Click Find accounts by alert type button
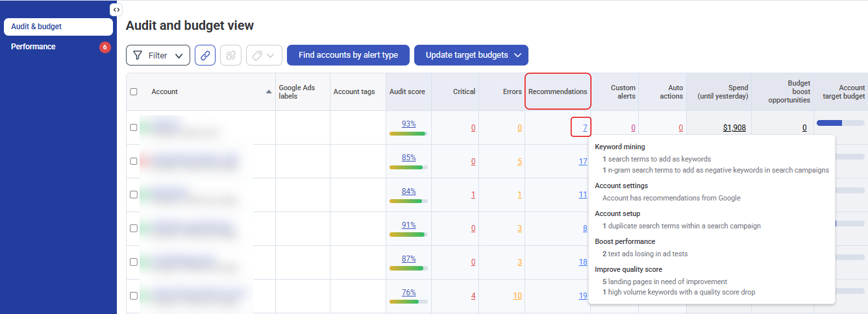 (348, 55)
